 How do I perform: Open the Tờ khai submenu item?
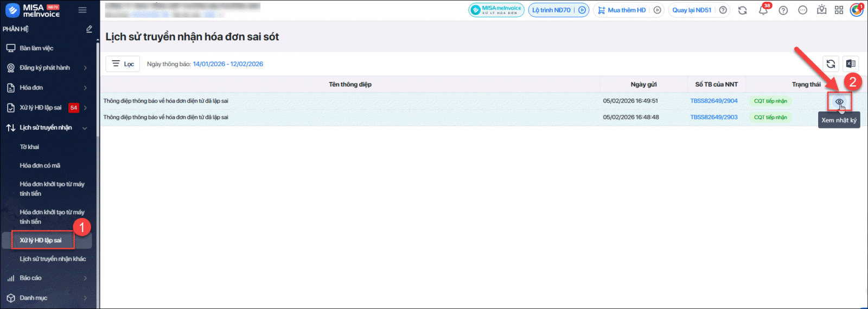(30, 147)
